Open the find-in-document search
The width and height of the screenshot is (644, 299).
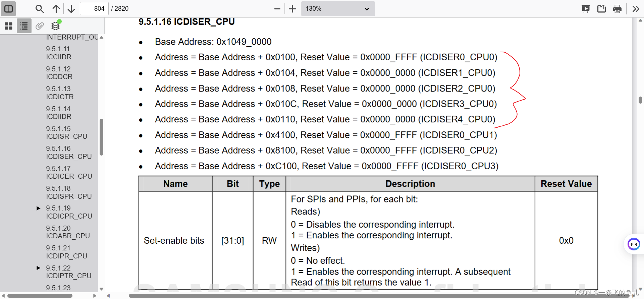coord(40,9)
